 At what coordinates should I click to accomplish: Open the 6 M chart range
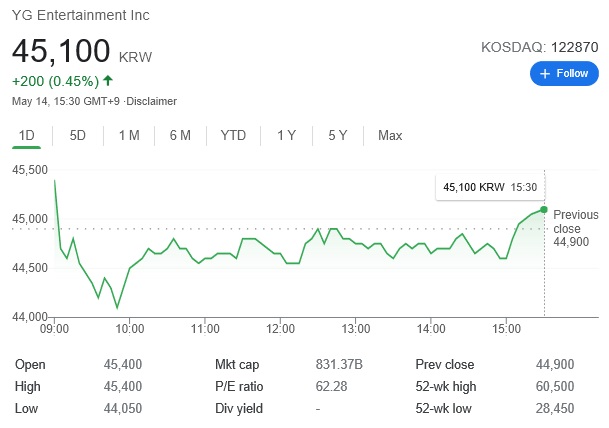tap(180, 136)
